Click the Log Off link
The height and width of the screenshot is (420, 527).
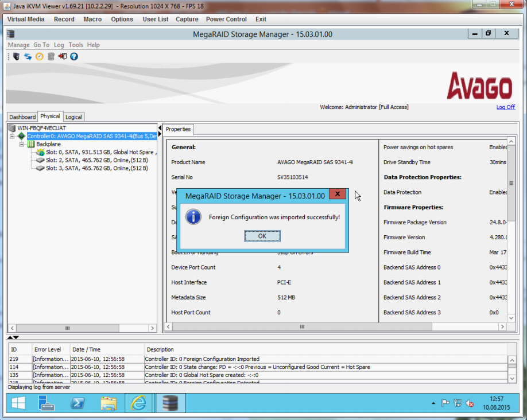[x=505, y=107]
